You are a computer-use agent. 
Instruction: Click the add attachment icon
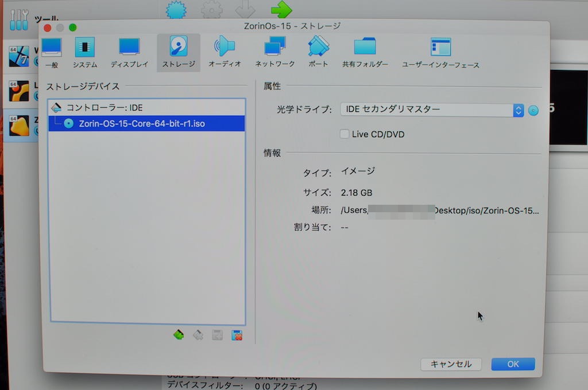pyautogui.click(x=217, y=335)
